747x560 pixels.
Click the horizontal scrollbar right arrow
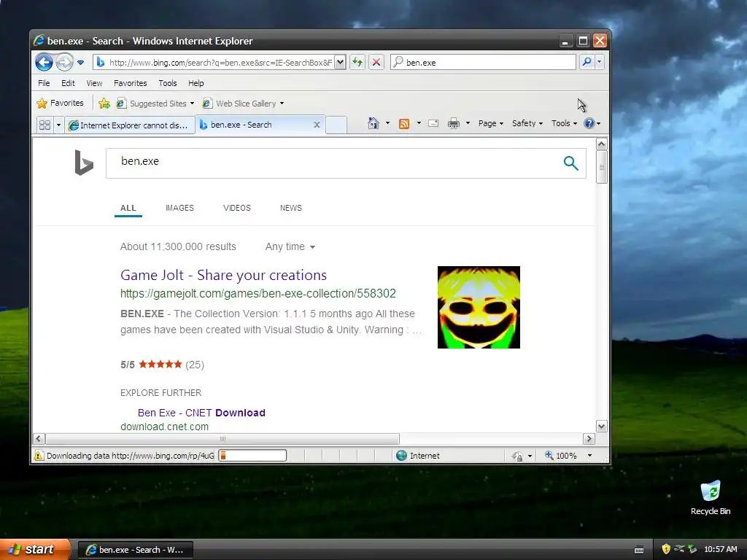click(589, 438)
